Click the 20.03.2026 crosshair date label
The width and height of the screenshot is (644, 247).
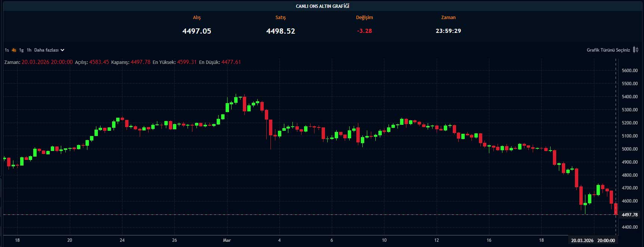[x=582, y=241]
